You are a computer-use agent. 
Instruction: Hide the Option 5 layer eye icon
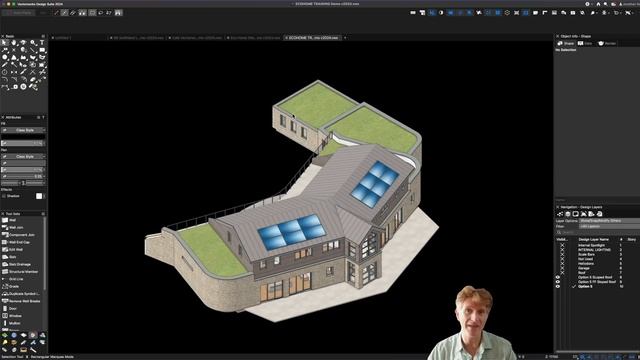pyautogui.click(x=558, y=287)
